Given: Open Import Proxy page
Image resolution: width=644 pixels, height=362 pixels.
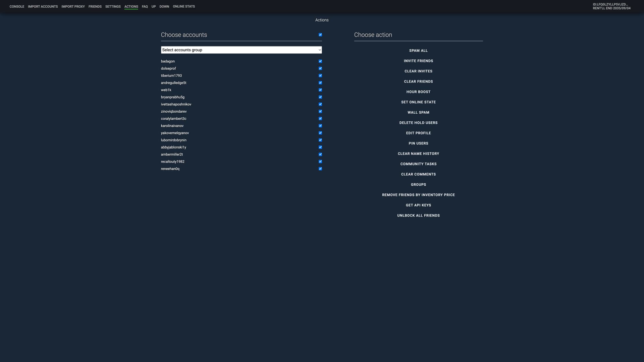Looking at the screenshot, I should (x=73, y=6).
